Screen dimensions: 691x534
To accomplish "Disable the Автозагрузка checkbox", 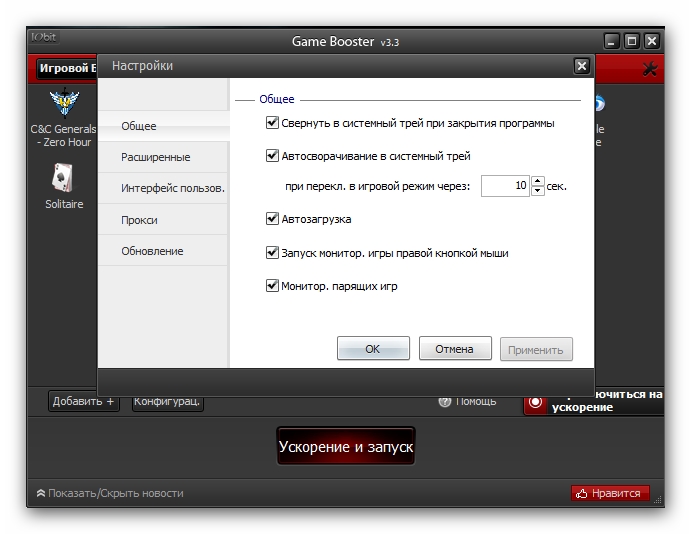I will pos(272,219).
